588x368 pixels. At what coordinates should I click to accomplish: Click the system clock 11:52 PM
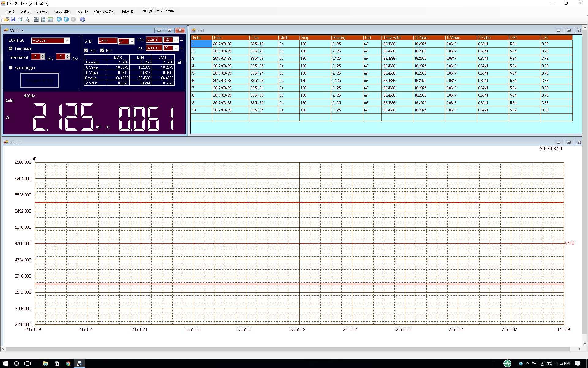(x=562, y=363)
